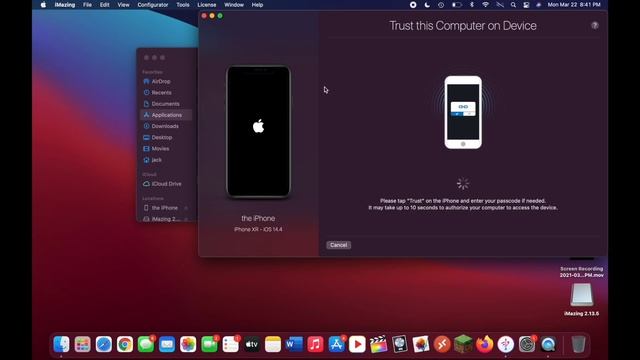This screenshot has height=360, width=640.
Task: Open Finder from the Dock
Action: tap(61, 344)
